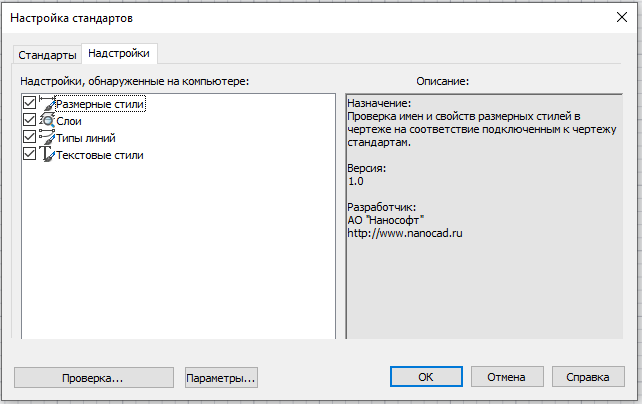Screen dimensions: 642x404
Task: Click the Отмена cancel button
Action: pyautogui.click(x=506, y=378)
